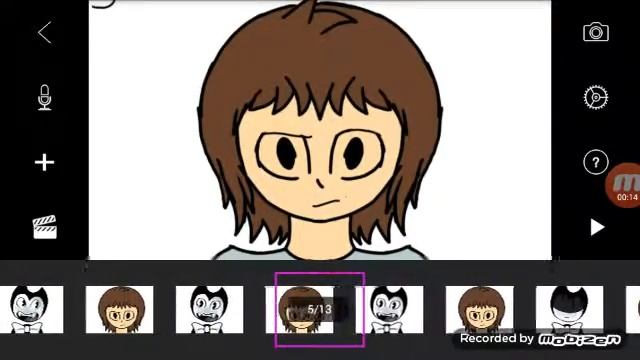
Task: Tap the microphone record audio icon
Action: click(x=44, y=98)
